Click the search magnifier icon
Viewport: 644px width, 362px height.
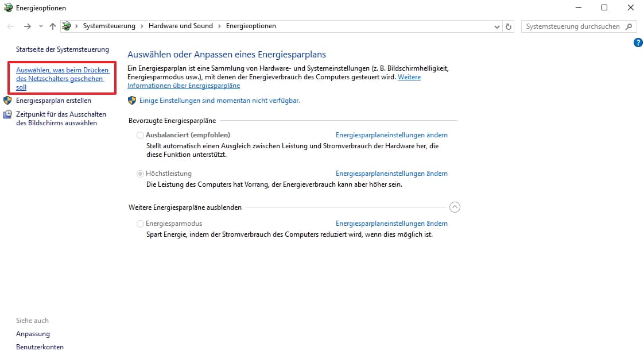[629, 26]
